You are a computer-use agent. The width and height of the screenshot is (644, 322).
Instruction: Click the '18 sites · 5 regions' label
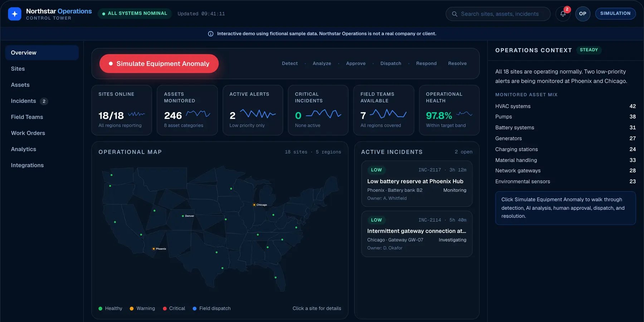click(313, 152)
